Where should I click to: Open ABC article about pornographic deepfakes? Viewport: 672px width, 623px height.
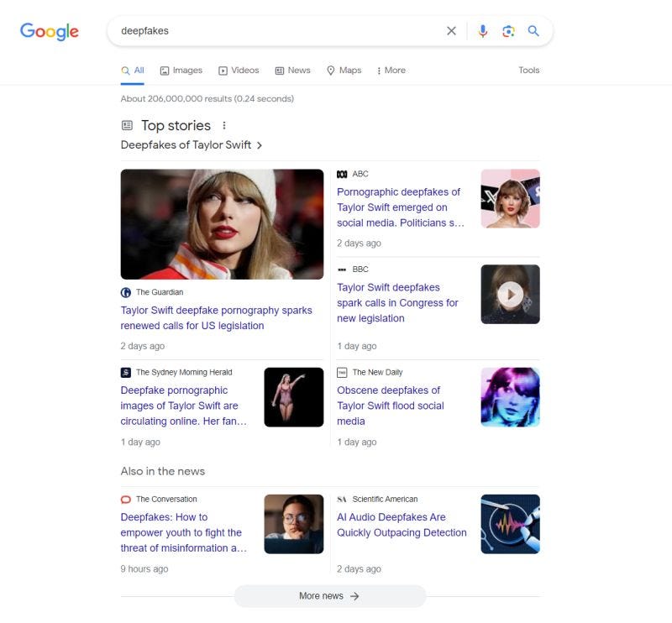coord(401,207)
